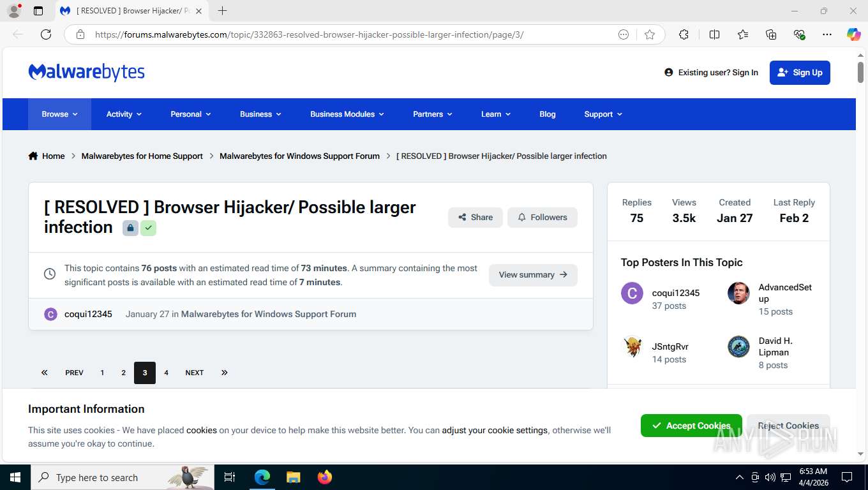Open the Blog menu item
This screenshot has height=490, width=868.
point(548,114)
